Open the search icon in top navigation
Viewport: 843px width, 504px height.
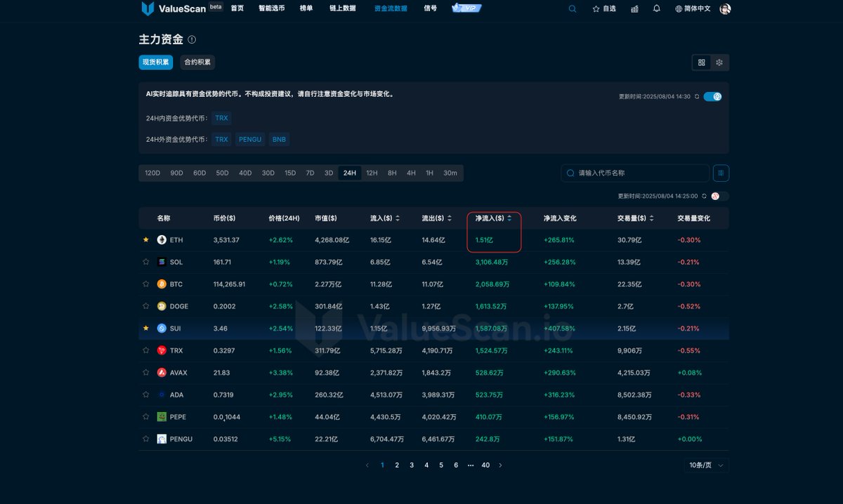573,9
